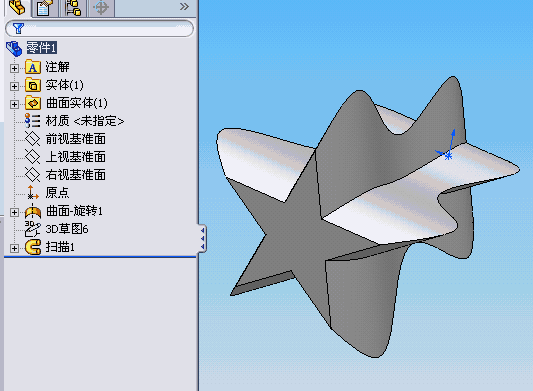Viewport: 533px width, 391px height.
Task: Select the 零件1 part icon
Action: (14, 48)
